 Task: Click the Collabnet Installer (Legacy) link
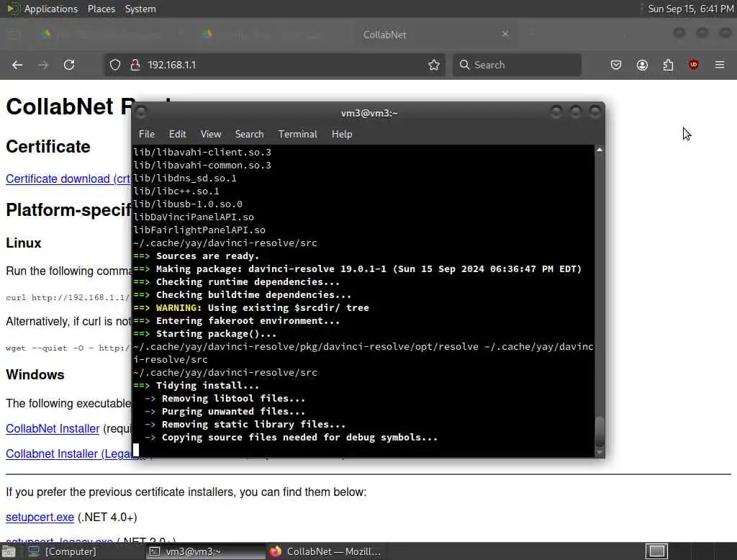(68, 453)
